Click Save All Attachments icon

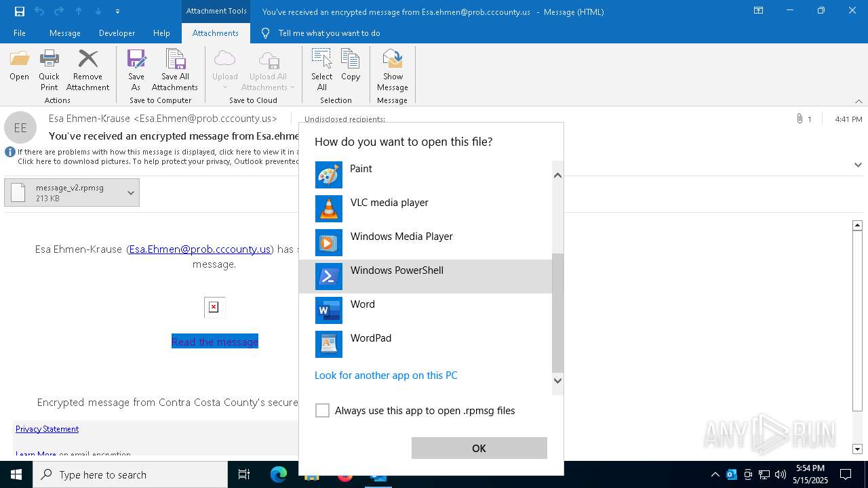click(x=175, y=70)
